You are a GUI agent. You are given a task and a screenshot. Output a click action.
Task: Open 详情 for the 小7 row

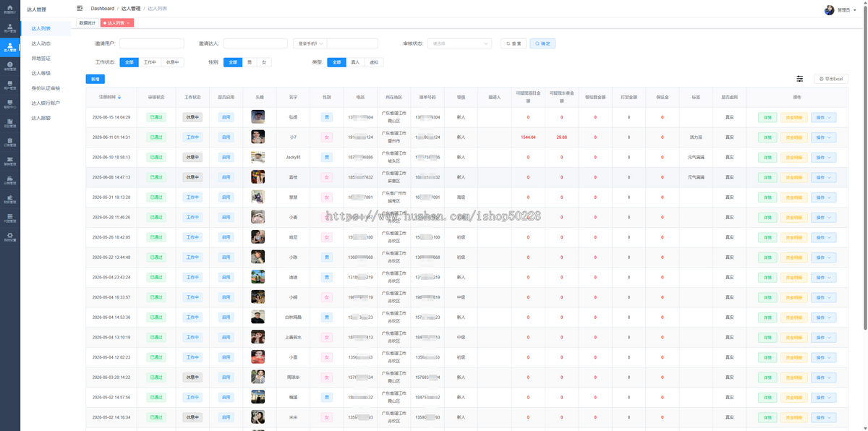click(767, 137)
